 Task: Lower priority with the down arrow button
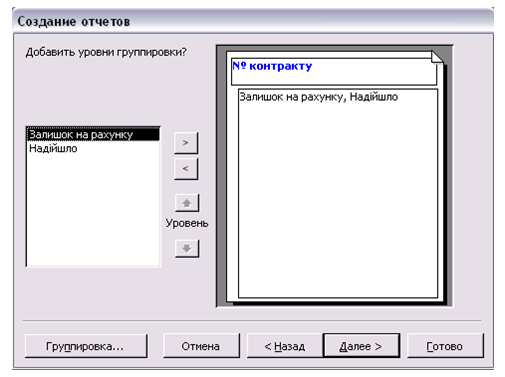click(187, 248)
